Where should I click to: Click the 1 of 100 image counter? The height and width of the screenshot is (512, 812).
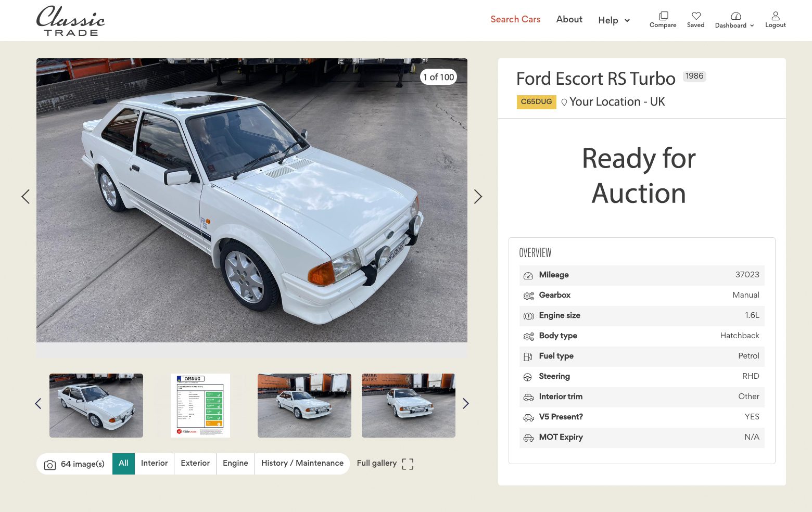pyautogui.click(x=439, y=77)
